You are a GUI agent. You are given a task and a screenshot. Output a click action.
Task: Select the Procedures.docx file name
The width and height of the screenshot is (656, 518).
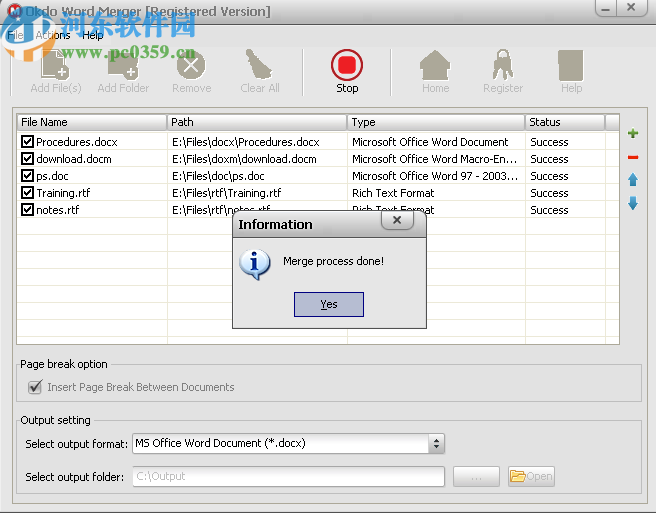point(77,142)
